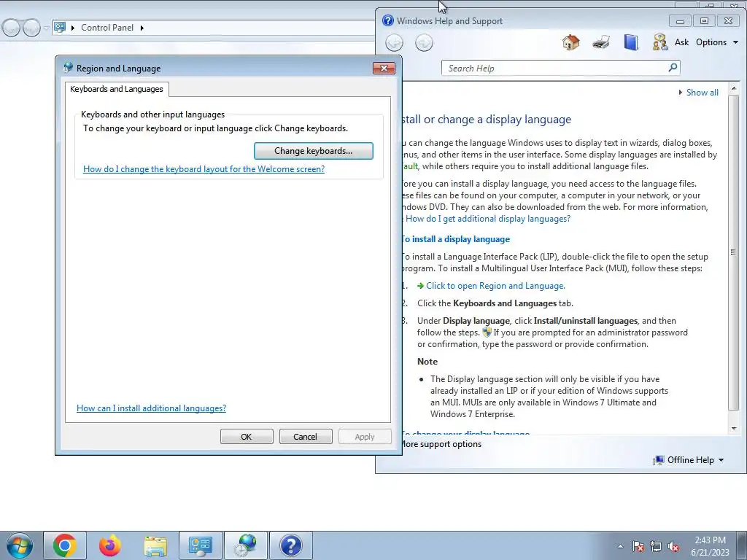
Task: Open How do I get additional display languages link
Action: pos(488,219)
